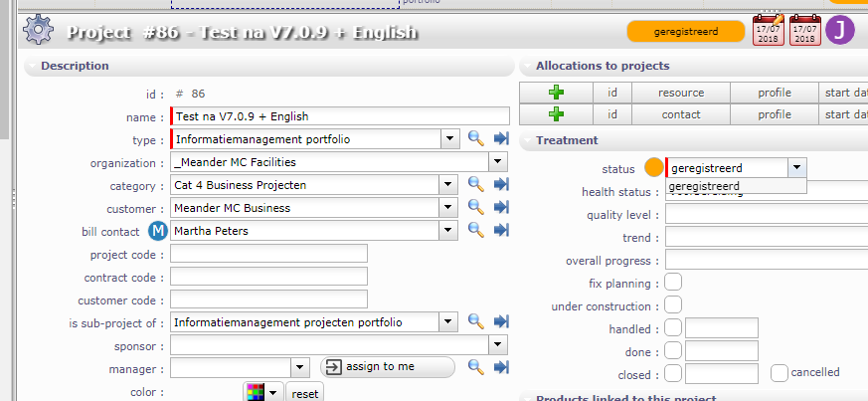Reset the project color
Screen dimensions: 868x401
(x=305, y=393)
